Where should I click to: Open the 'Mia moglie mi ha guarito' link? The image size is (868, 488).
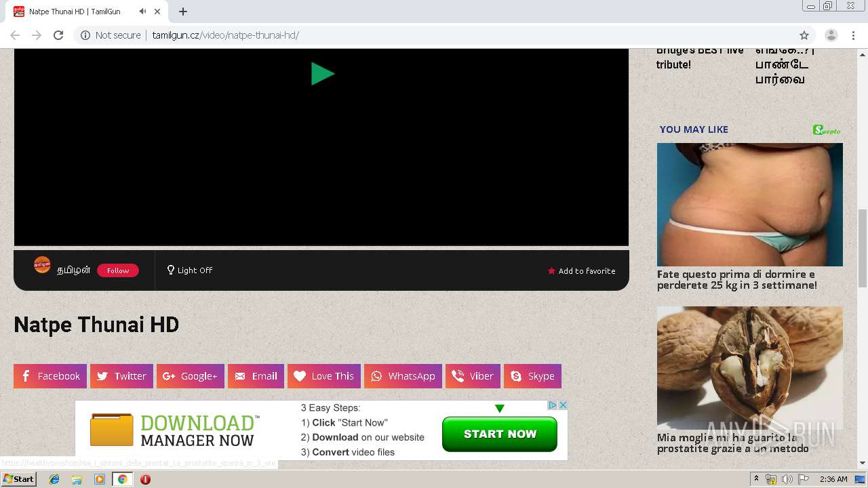pyautogui.click(x=733, y=443)
